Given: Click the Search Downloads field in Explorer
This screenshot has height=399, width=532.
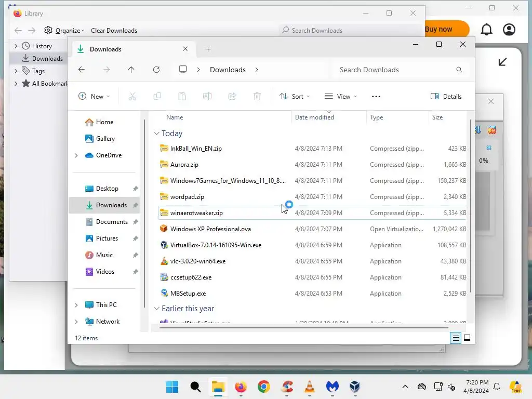Looking at the screenshot, I should click(x=401, y=70).
